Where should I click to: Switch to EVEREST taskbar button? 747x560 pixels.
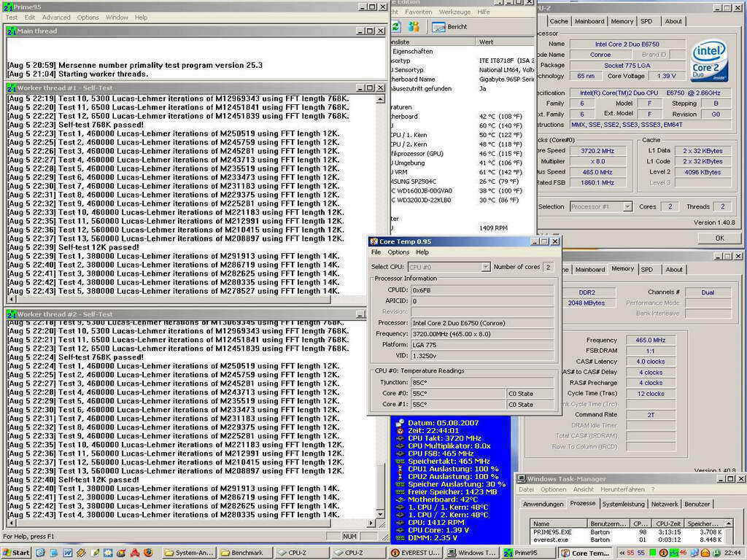coord(416,553)
